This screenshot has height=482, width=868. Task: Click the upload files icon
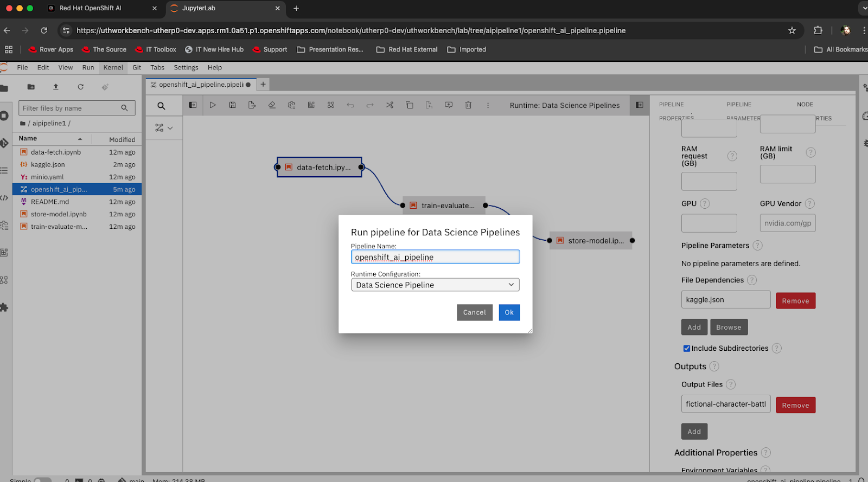click(x=56, y=87)
